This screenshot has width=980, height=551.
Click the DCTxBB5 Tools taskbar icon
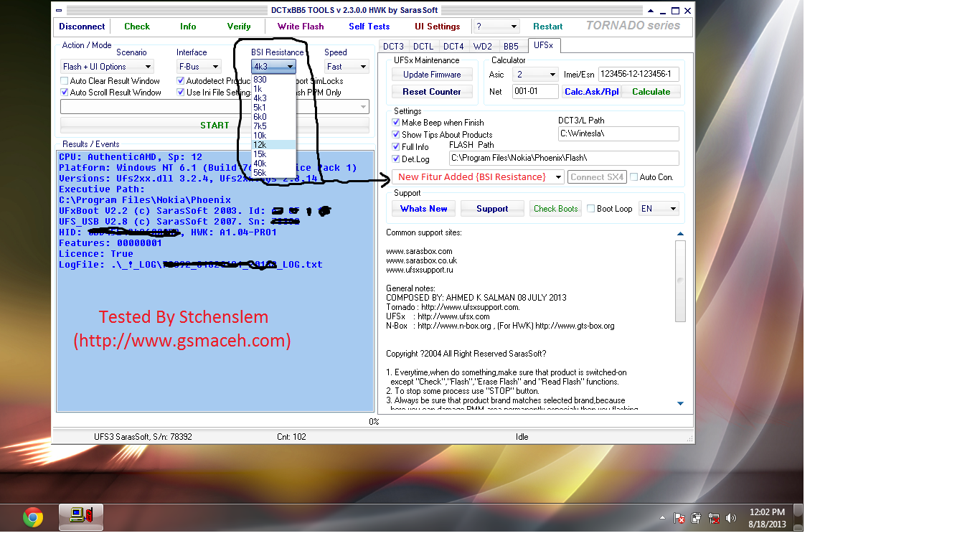[80, 517]
